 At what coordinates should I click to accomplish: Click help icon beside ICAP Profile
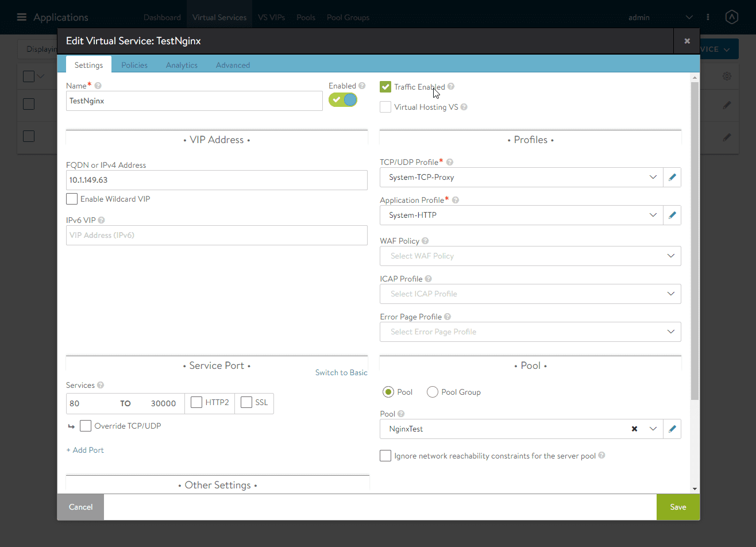(428, 279)
